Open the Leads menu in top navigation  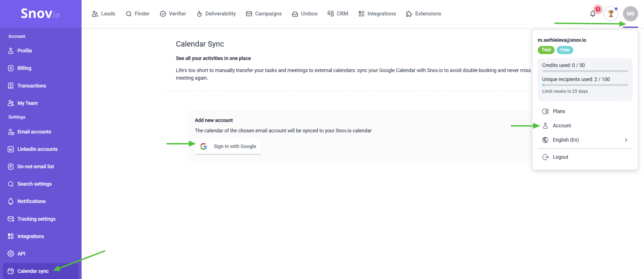click(x=104, y=14)
